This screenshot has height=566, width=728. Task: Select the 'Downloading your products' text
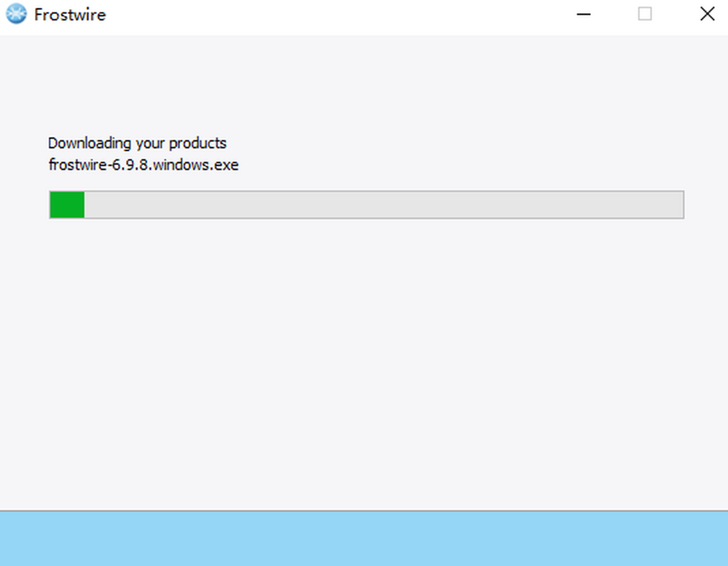[x=137, y=144]
